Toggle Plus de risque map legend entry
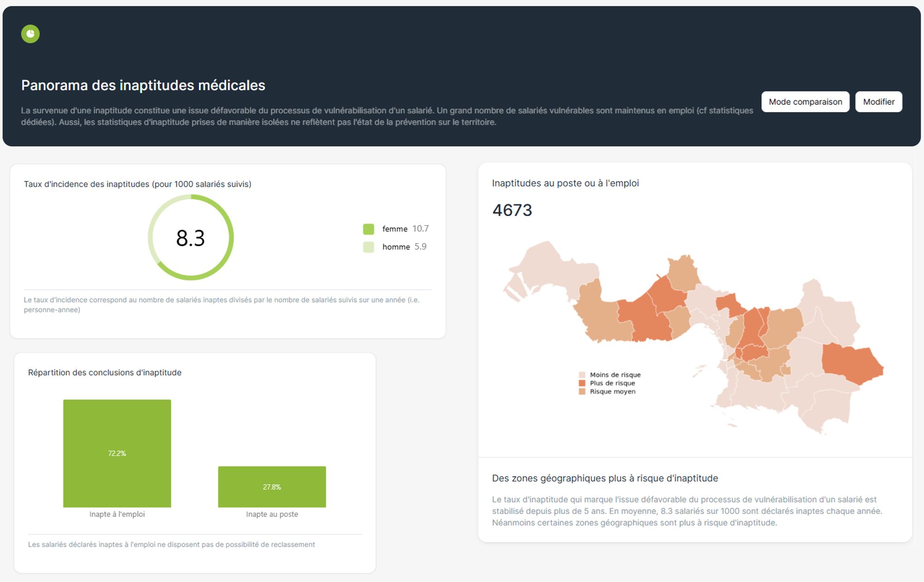 click(607, 383)
